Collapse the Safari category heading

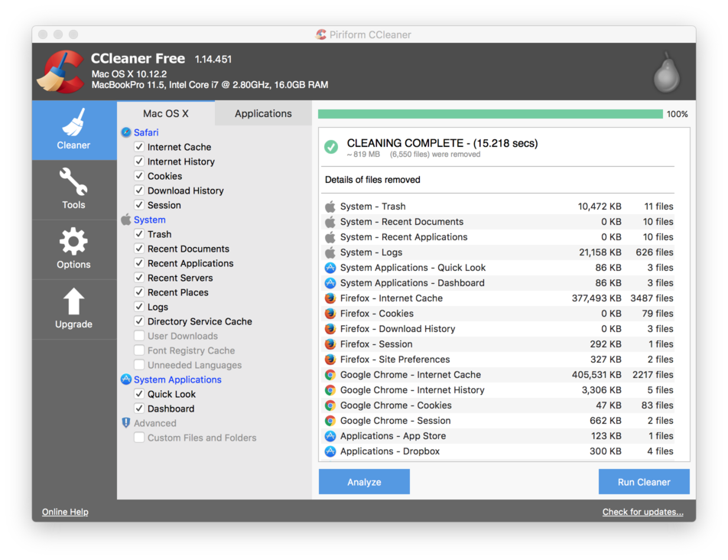point(146,132)
